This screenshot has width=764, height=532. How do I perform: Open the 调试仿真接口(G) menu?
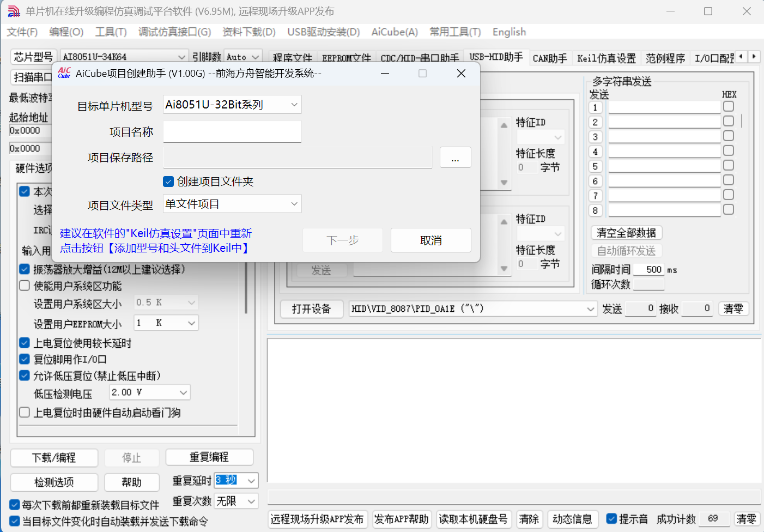pos(175,32)
